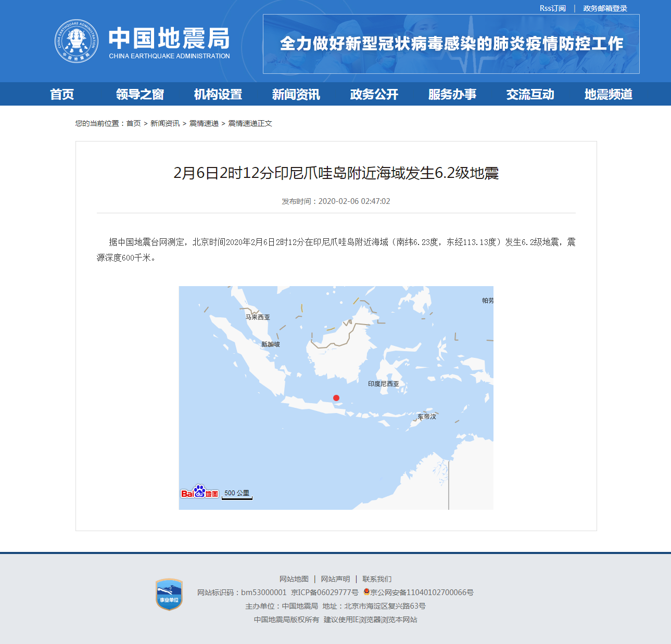Open the 政务公开 menu item
This screenshot has width=671, height=644.
(374, 94)
